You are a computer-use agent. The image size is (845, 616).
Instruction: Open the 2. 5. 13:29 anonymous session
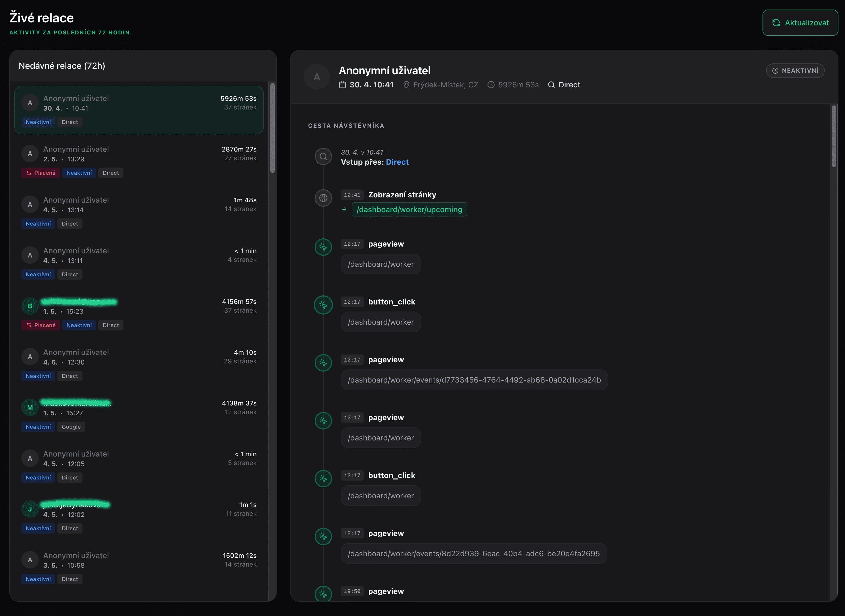pos(139,161)
